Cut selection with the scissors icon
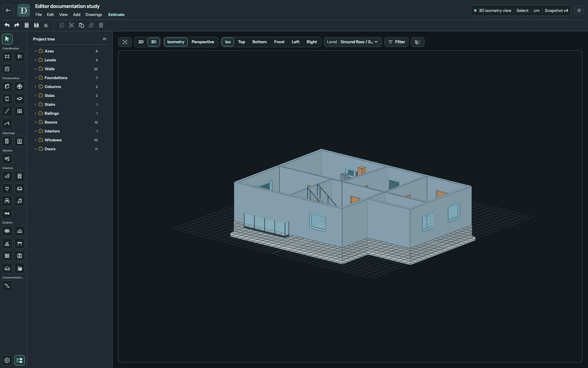 [x=72, y=25]
